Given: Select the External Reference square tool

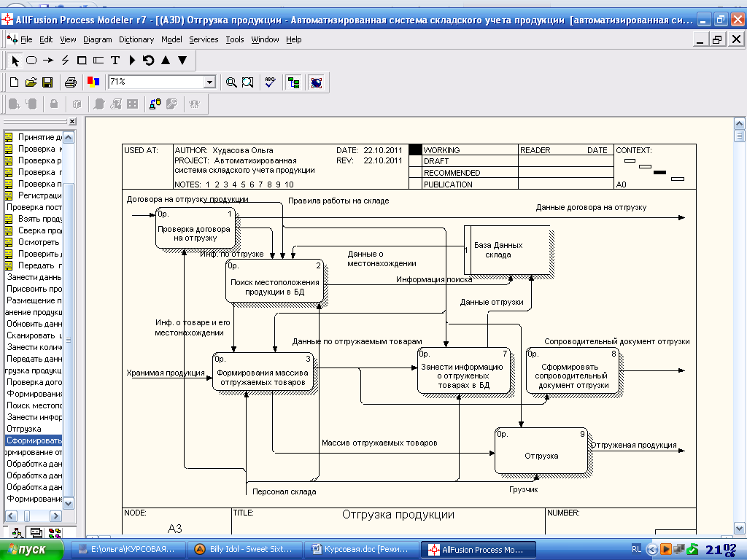Looking at the screenshot, I should [x=82, y=61].
